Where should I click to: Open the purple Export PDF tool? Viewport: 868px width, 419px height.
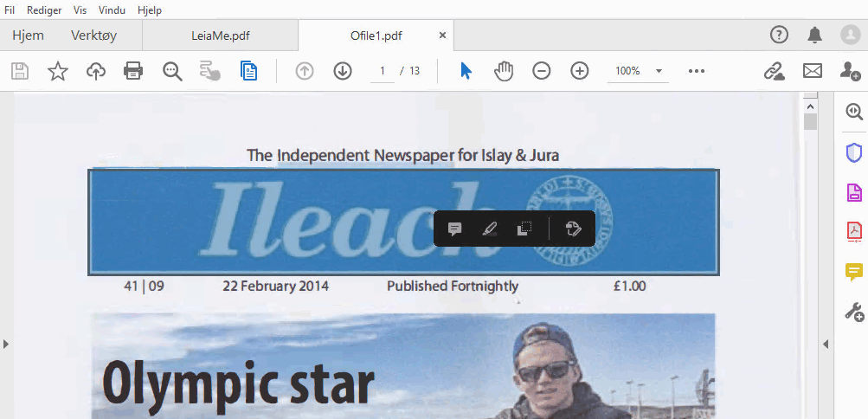tap(854, 192)
